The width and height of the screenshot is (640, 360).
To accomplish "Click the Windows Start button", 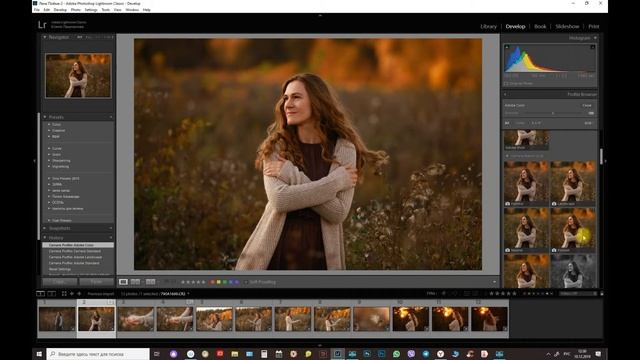I will pos(39,354).
